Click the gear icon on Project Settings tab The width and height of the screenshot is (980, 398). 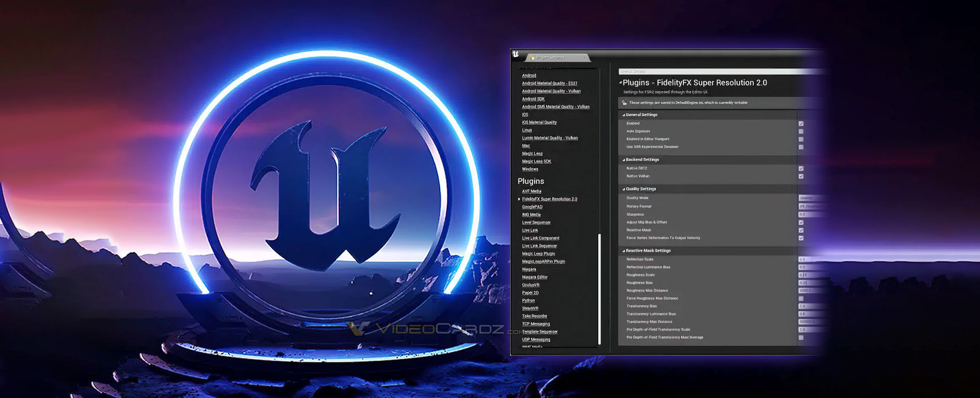533,58
